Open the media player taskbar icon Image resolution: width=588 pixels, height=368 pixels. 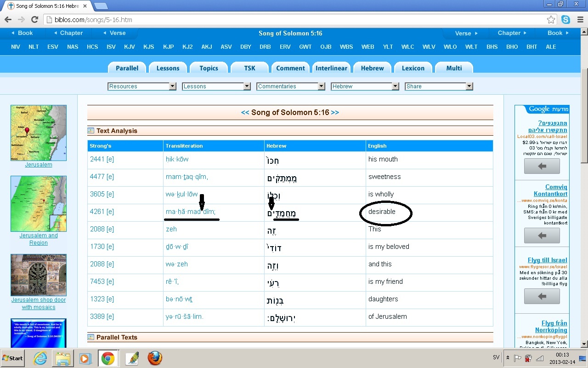pos(85,358)
